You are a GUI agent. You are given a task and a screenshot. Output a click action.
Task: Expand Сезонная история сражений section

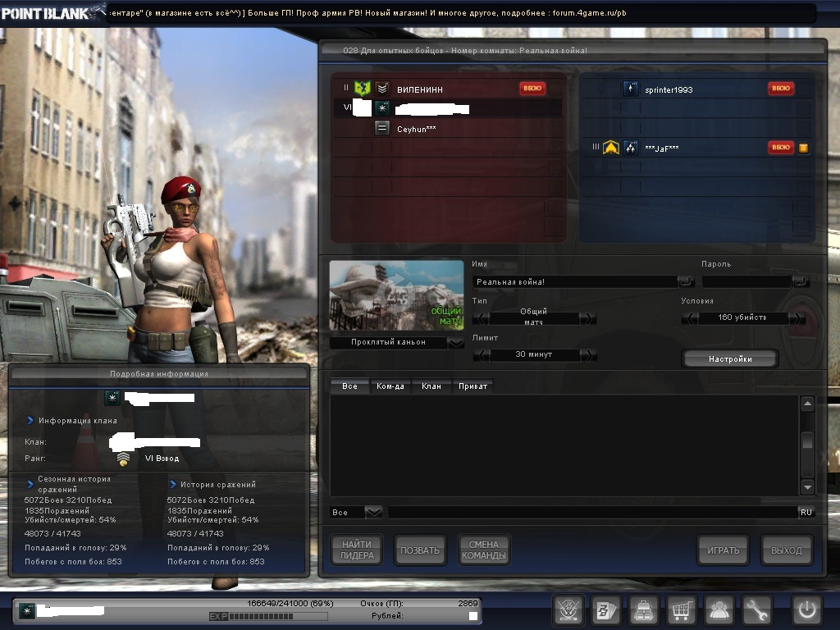30,484
